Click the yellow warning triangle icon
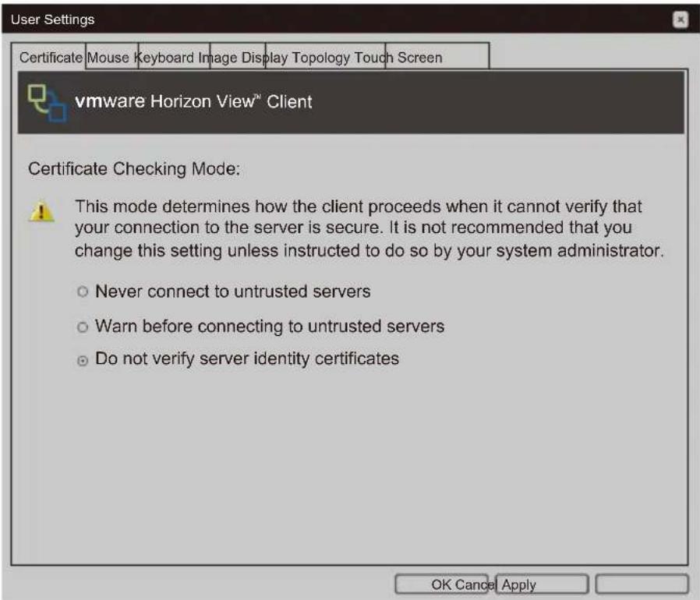 point(41,211)
